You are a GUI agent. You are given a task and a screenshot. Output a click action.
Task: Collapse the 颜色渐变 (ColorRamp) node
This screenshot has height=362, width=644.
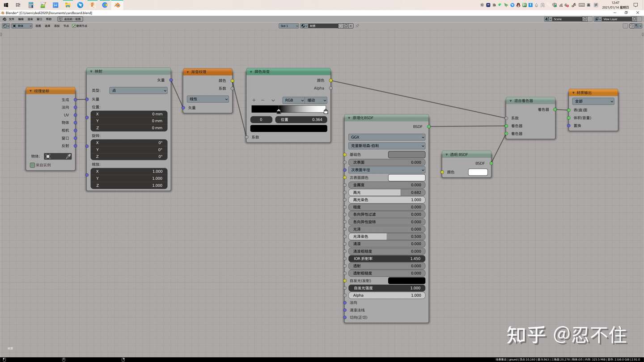(x=251, y=72)
